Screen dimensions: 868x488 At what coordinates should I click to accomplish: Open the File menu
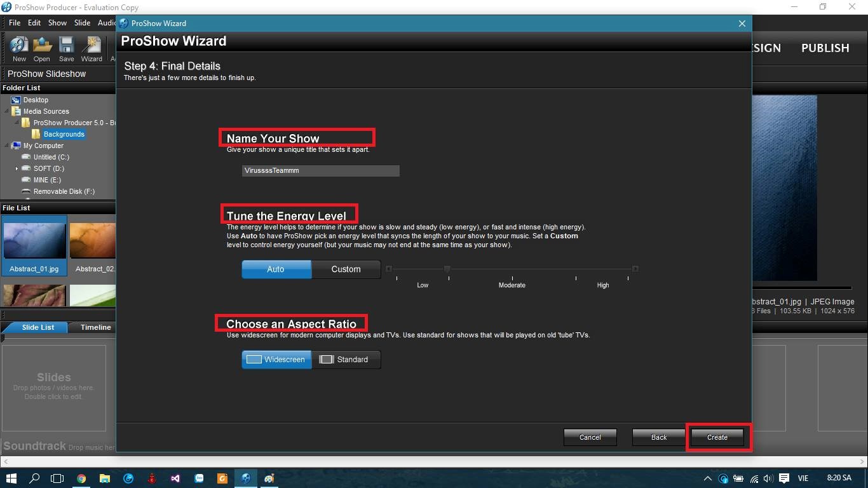15,23
